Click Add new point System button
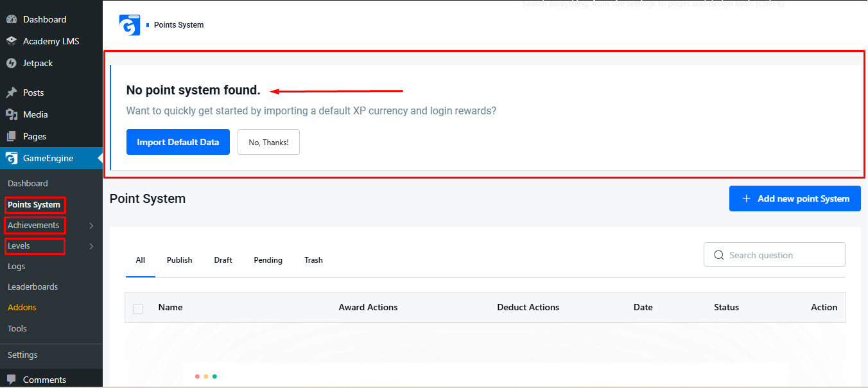This screenshot has width=868, height=388. [795, 198]
